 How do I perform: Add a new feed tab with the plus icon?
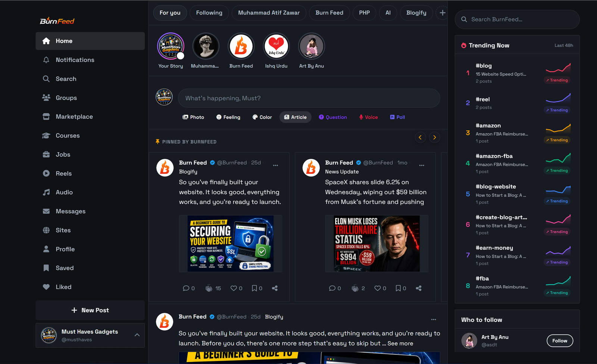(442, 13)
